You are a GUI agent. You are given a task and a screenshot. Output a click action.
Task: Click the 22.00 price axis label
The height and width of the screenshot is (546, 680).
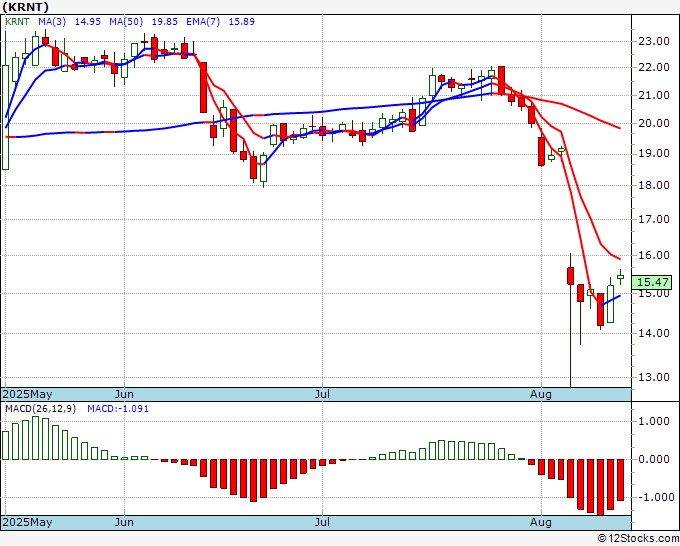(654, 68)
